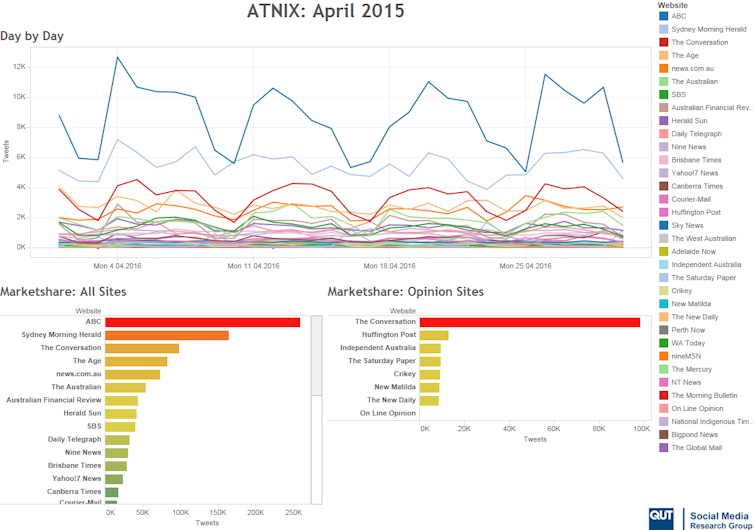
Task: Select Brisbane Times row label in All Sites
Action: click(75, 466)
